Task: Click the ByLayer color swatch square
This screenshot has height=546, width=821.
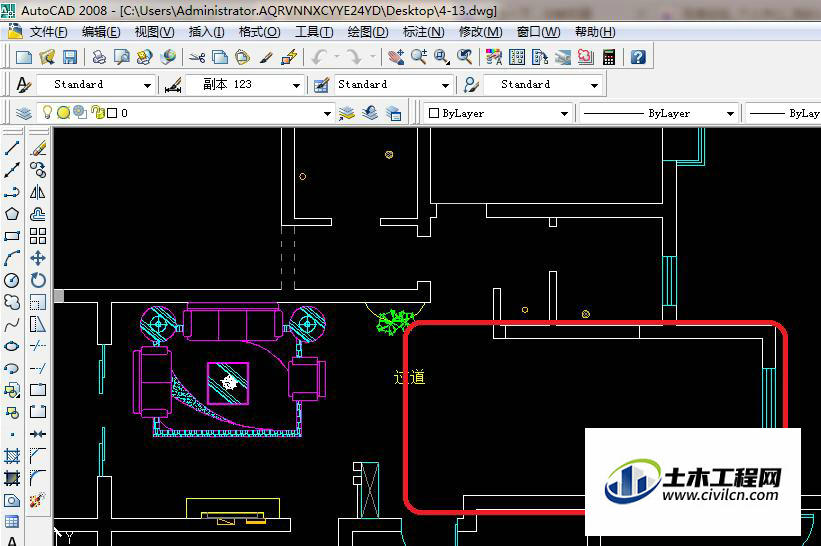Action: click(x=434, y=113)
